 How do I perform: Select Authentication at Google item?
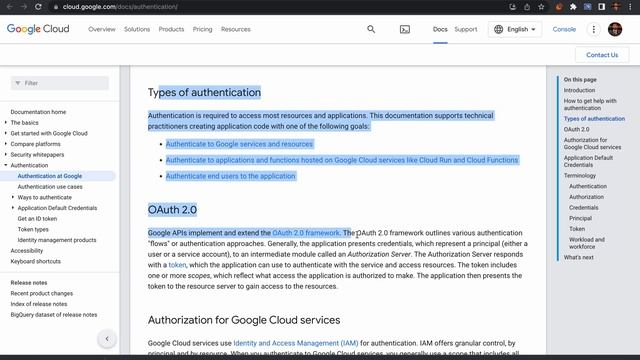[x=50, y=176]
